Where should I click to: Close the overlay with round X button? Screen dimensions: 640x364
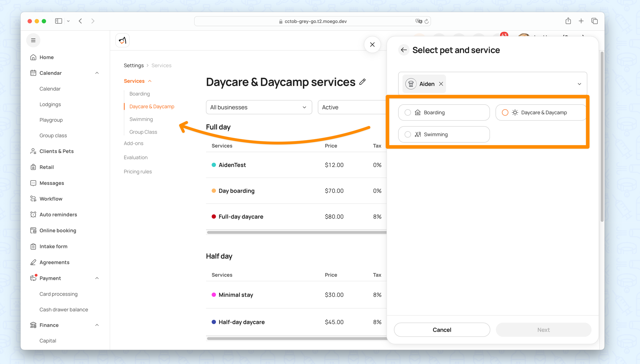tap(372, 44)
